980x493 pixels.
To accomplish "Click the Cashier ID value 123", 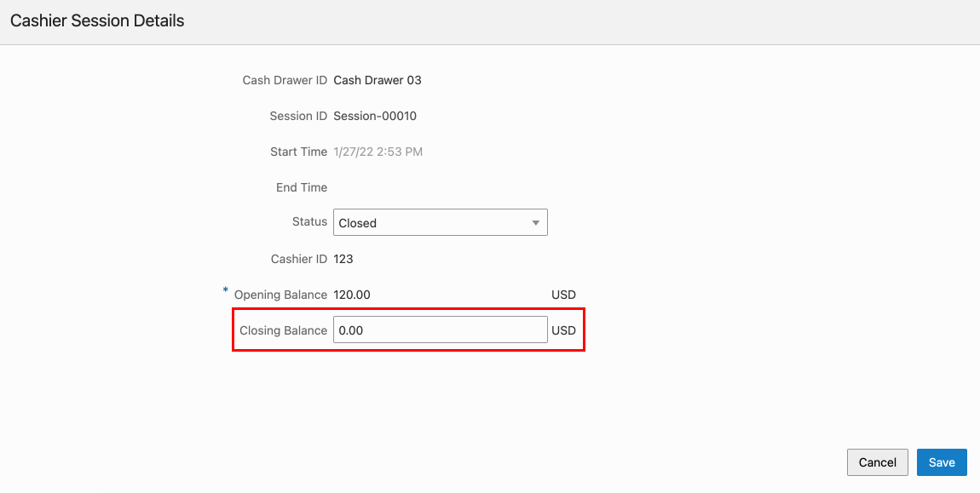I will coord(343,259).
